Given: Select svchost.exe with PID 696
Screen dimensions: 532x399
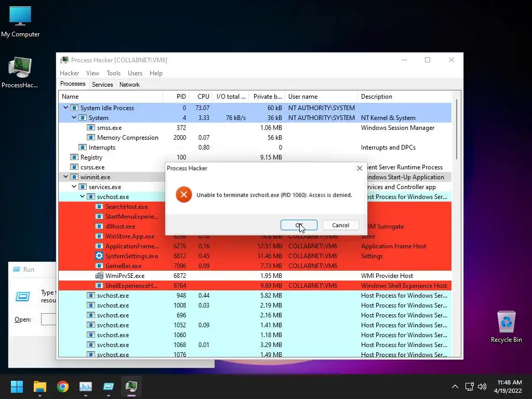Looking at the screenshot, I should pos(255,315).
